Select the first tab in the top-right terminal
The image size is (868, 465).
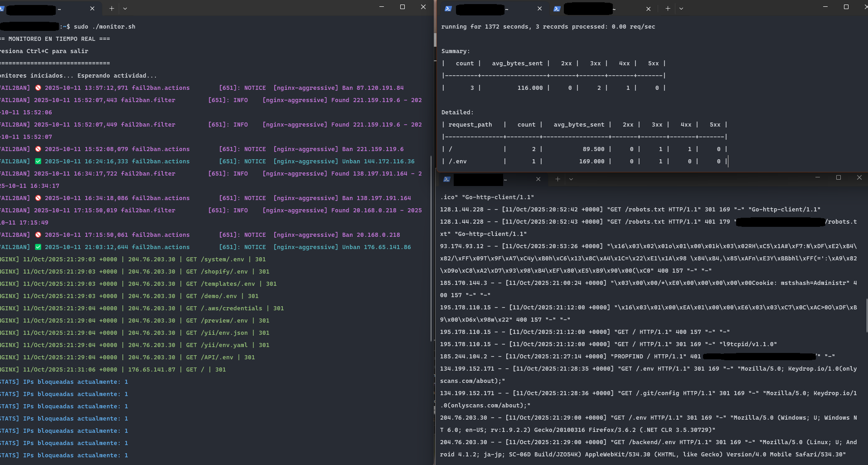click(495, 9)
